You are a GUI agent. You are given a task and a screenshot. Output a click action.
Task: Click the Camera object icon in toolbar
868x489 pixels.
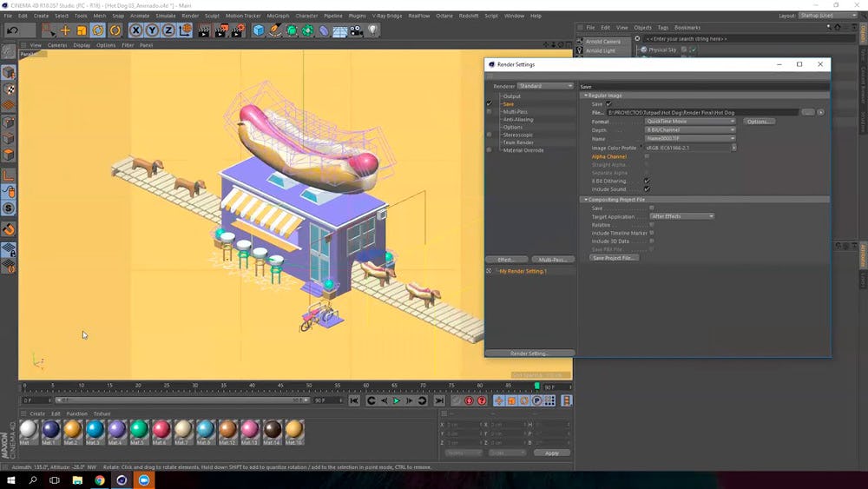(x=357, y=30)
